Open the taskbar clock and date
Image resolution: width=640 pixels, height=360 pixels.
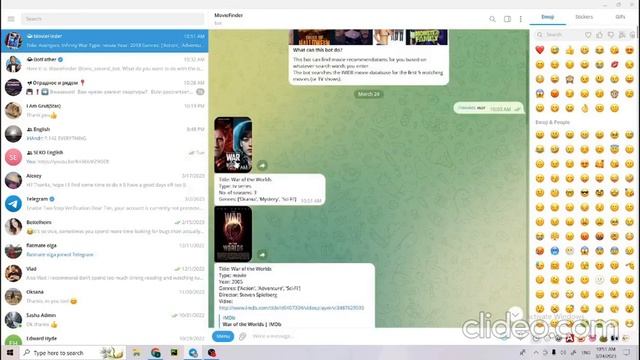point(606,352)
